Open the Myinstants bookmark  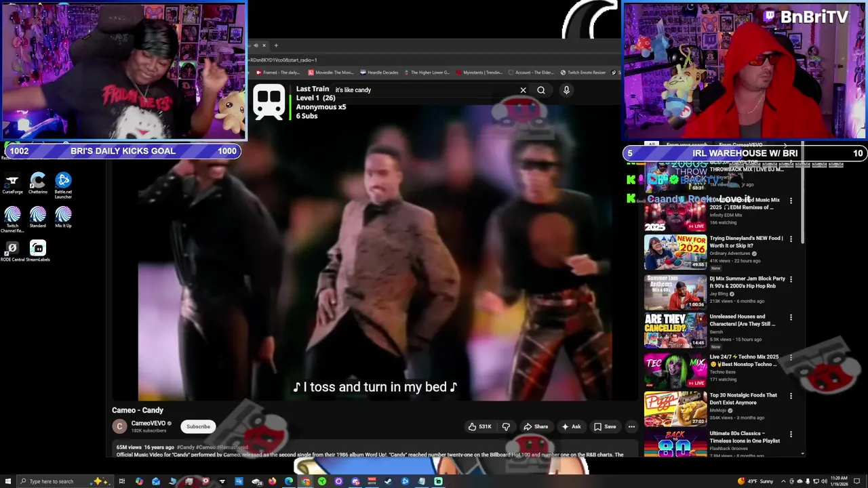(x=480, y=73)
